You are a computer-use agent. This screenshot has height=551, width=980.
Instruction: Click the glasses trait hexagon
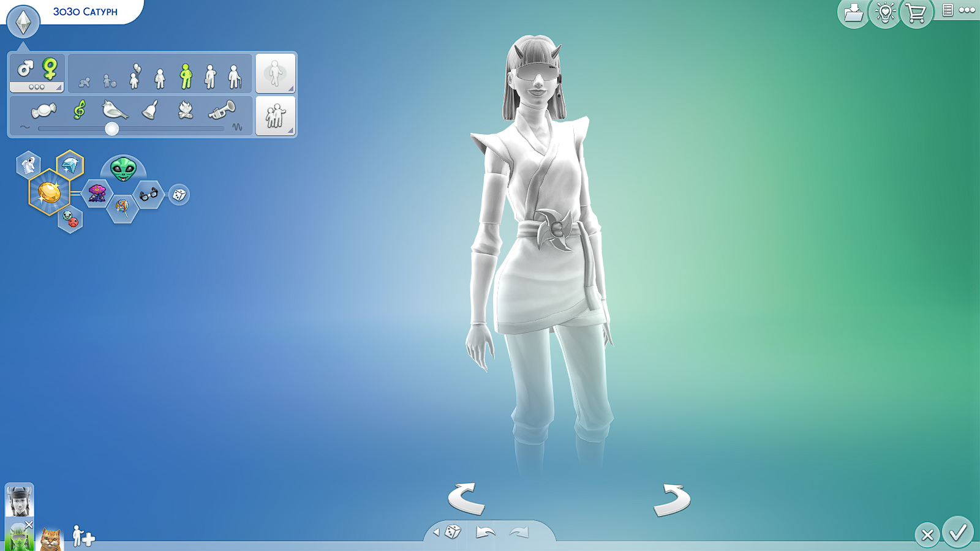tap(148, 193)
